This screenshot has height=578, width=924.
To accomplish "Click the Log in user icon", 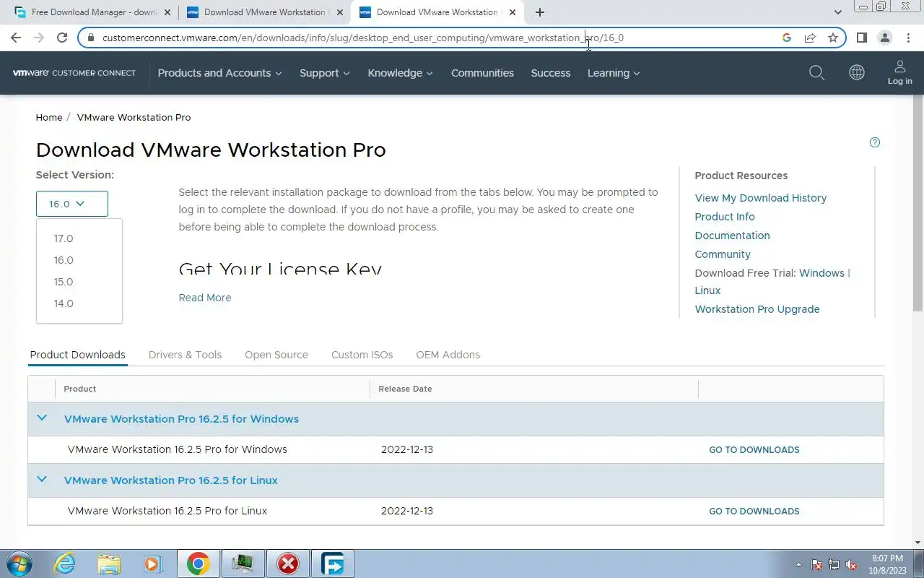I will (899, 72).
